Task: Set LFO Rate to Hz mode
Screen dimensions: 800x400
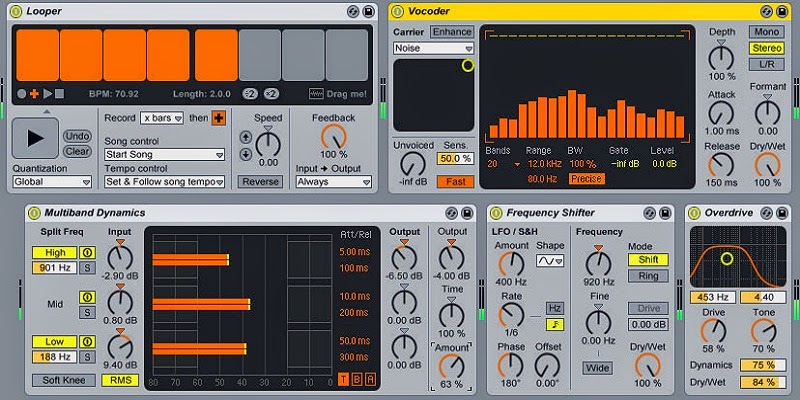Action: point(555,308)
